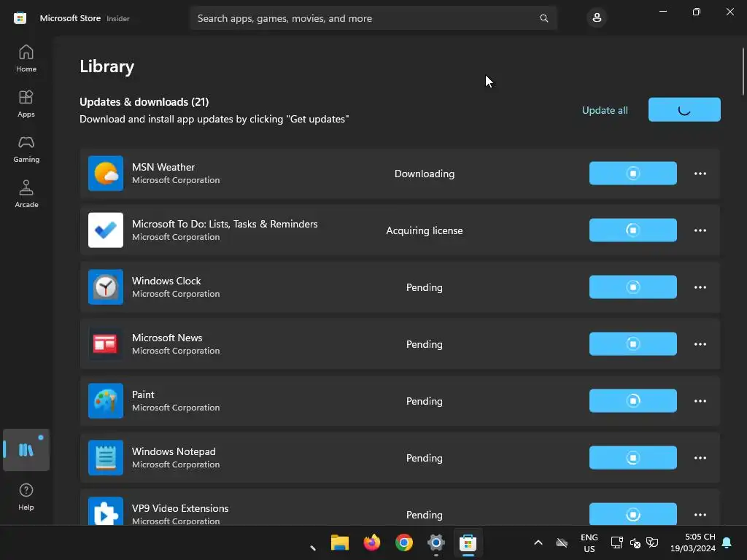Open more options for Microsoft To Do
This screenshot has width=747, height=560.
700,230
